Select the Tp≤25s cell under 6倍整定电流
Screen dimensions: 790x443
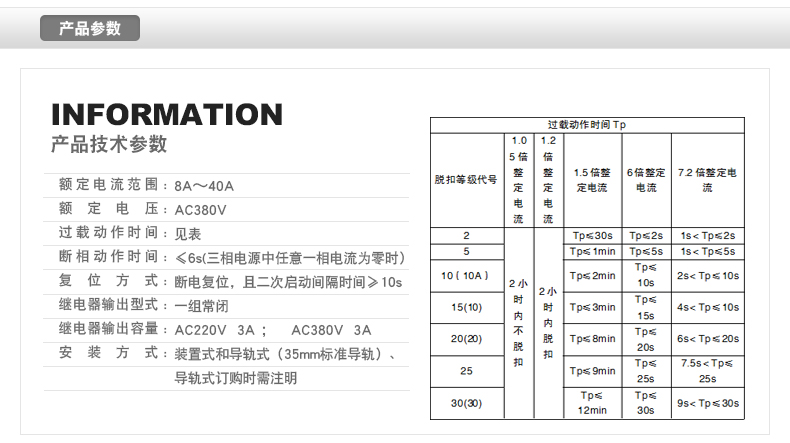click(646, 371)
